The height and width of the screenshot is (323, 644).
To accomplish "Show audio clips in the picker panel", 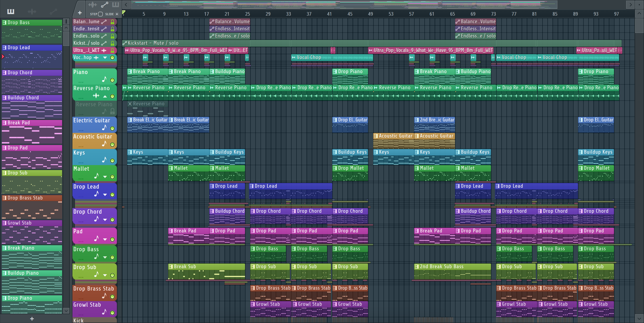I will (x=32, y=11).
